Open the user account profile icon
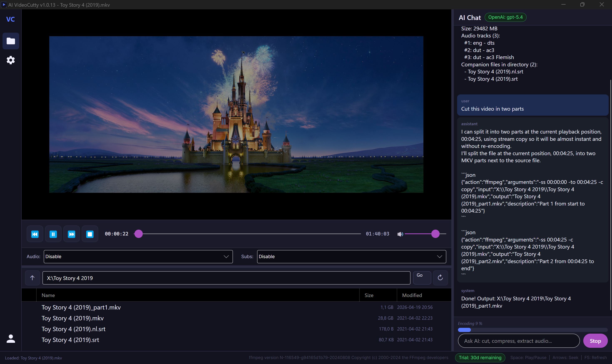Screen dimensions: 612x364 pos(11,339)
